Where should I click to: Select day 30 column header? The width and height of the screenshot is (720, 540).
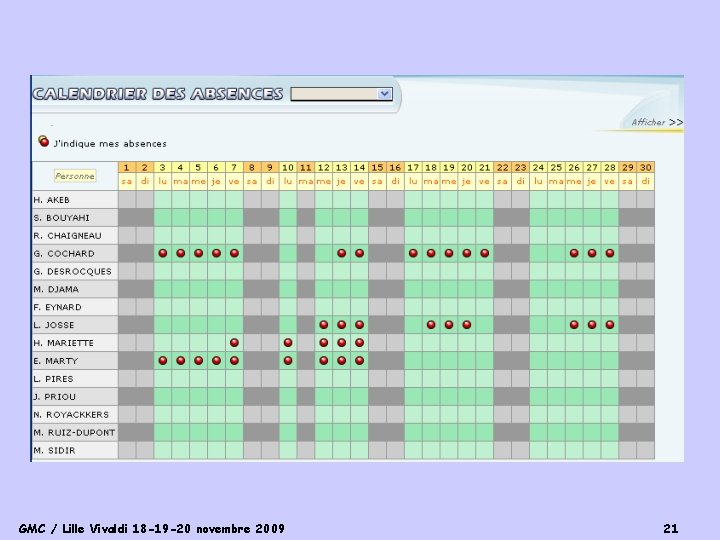pos(646,168)
